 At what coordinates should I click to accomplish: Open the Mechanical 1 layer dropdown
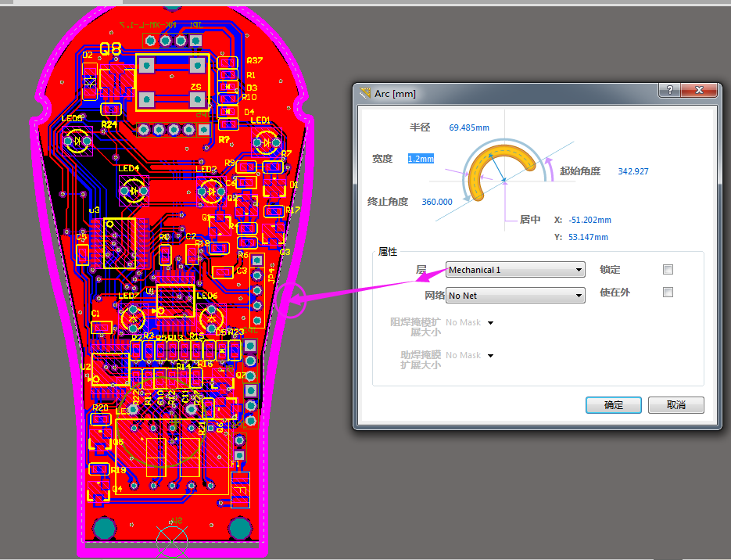point(515,270)
